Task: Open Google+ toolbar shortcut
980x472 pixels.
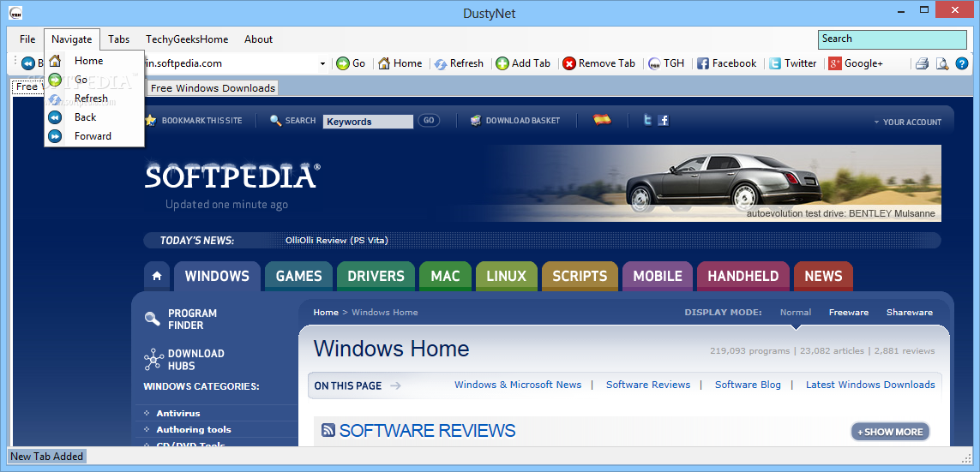Action: (856, 63)
